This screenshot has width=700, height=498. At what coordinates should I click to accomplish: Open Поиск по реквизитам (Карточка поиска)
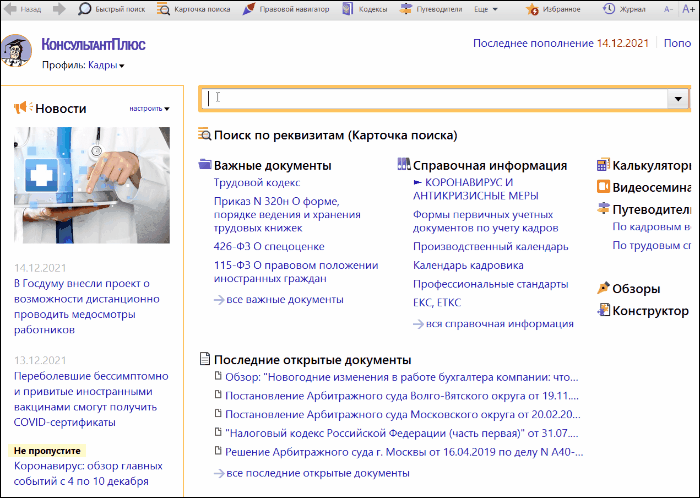(336, 135)
